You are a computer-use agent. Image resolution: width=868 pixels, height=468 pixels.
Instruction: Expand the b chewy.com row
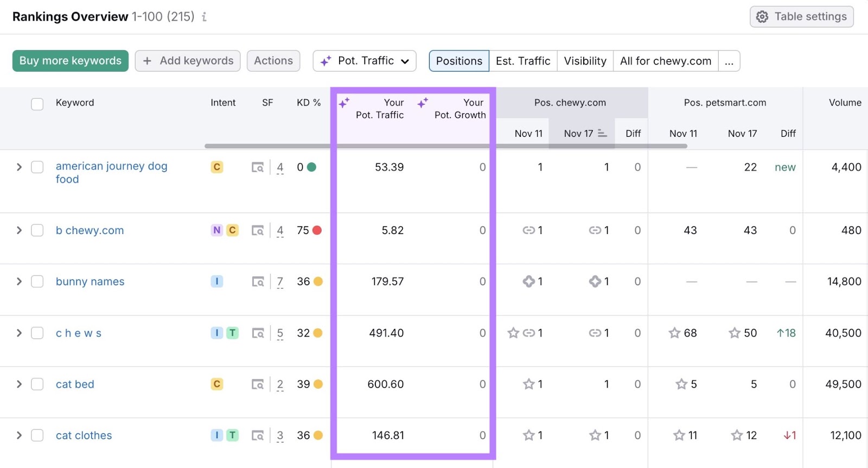[19, 230]
